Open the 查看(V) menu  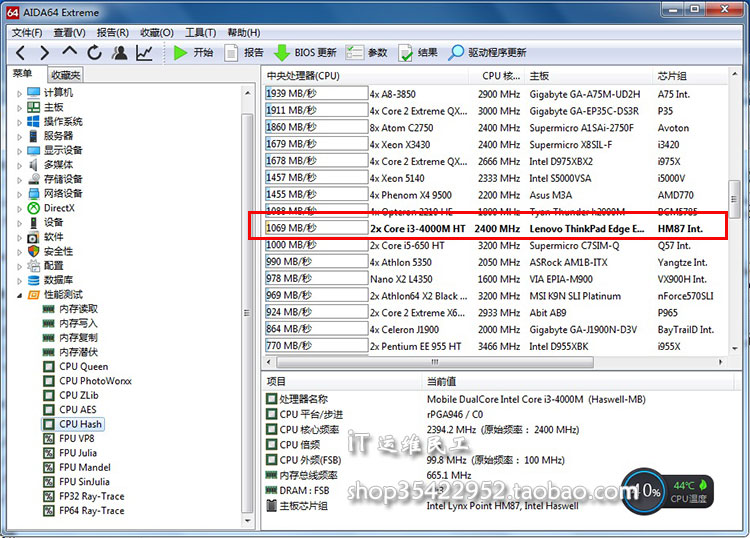[x=69, y=33]
